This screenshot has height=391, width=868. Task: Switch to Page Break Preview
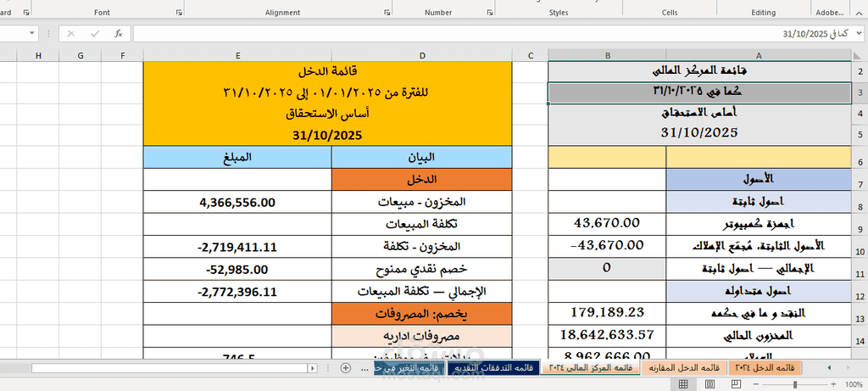pos(737,383)
